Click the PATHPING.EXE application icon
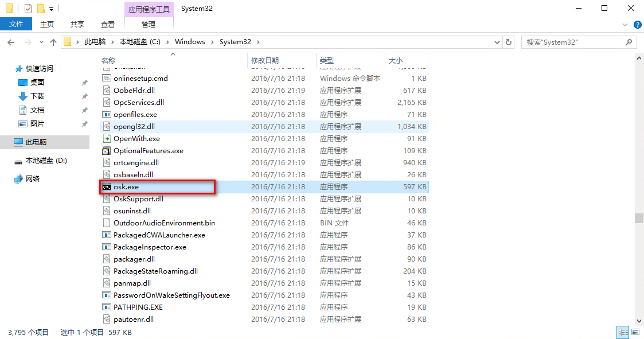 click(106, 307)
